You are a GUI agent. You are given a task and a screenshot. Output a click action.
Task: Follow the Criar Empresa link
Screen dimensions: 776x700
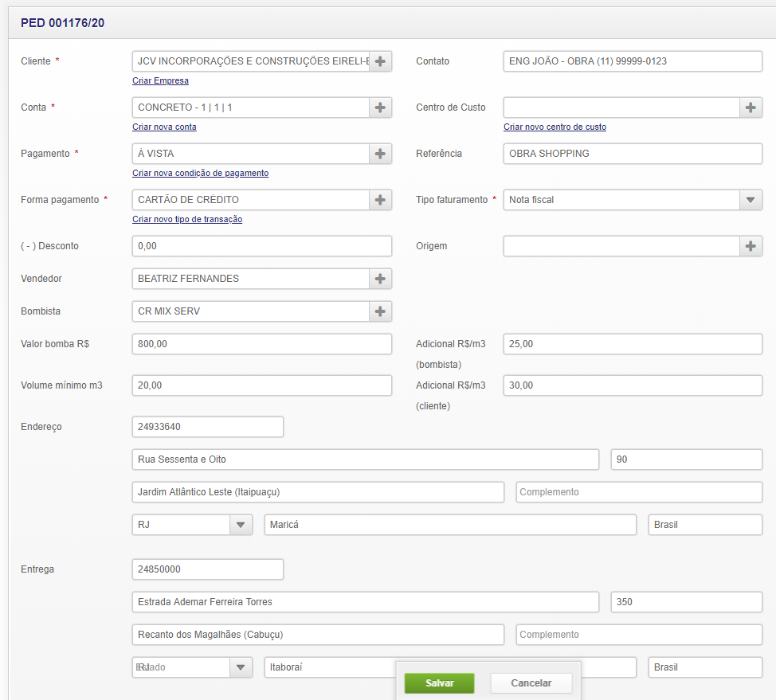click(160, 80)
